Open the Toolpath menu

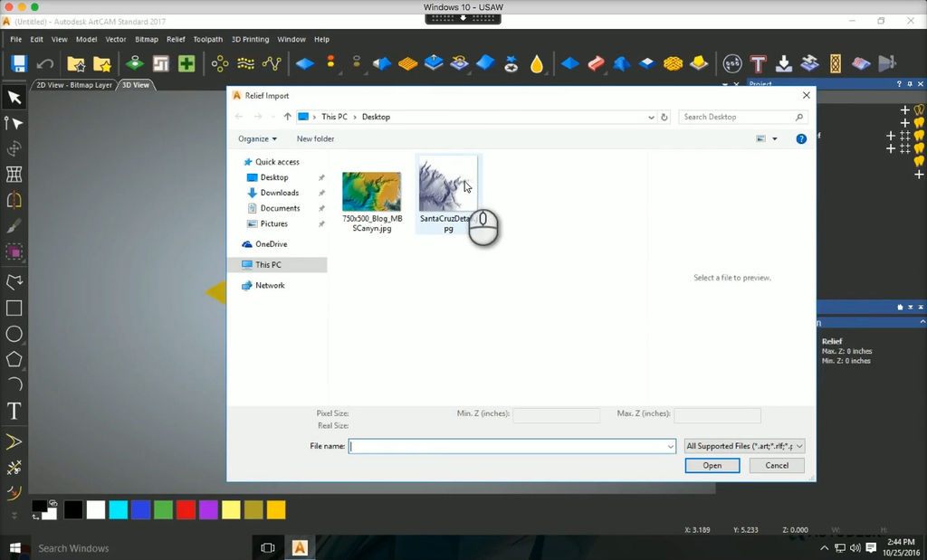pos(207,40)
